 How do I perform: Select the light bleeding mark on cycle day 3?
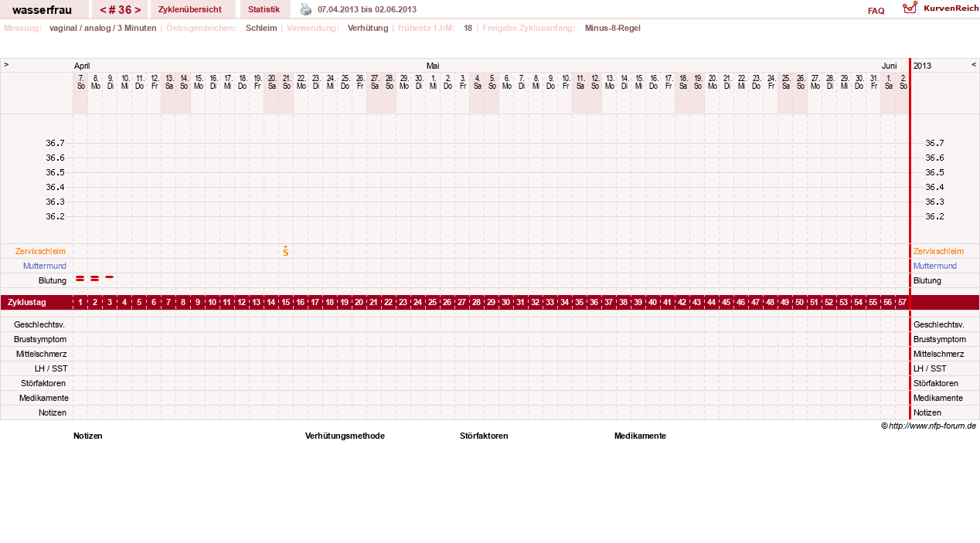110,277
